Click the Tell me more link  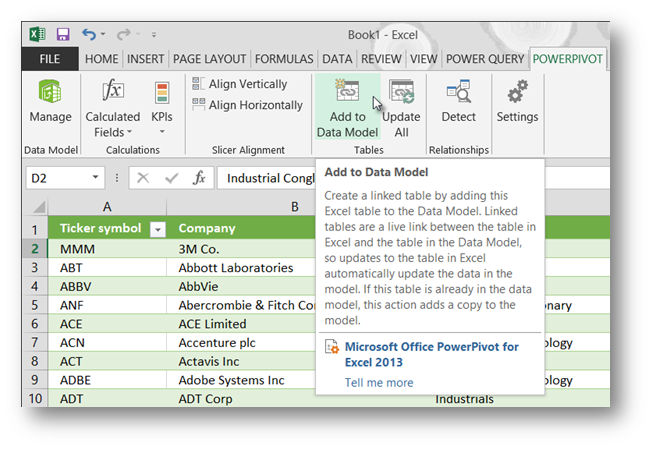pyautogui.click(x=379, y=382)
